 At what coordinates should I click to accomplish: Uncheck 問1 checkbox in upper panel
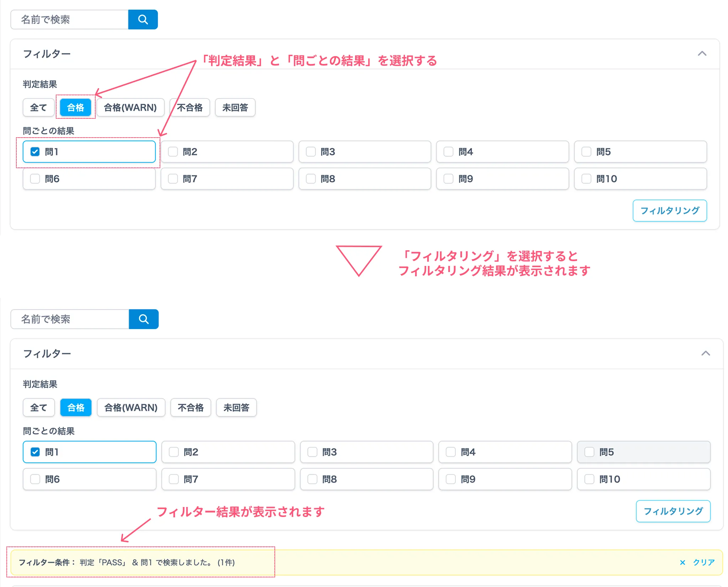[x=35, y=152]
